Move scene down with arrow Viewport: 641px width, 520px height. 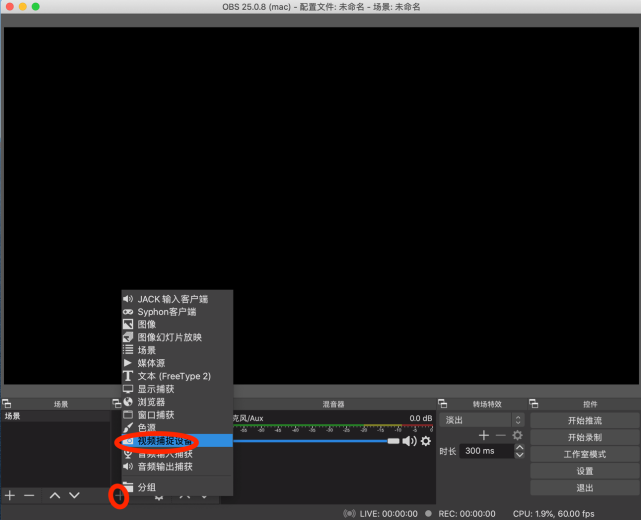click(74, 495)
